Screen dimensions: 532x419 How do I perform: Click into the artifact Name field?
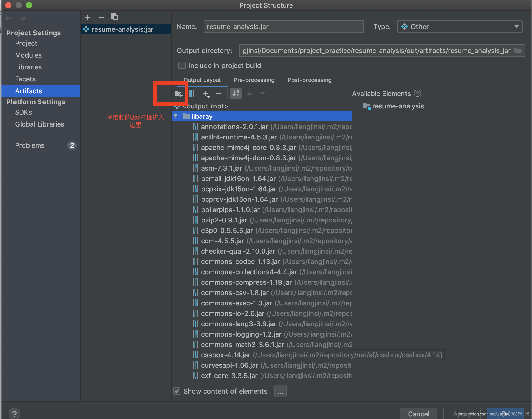283,27
